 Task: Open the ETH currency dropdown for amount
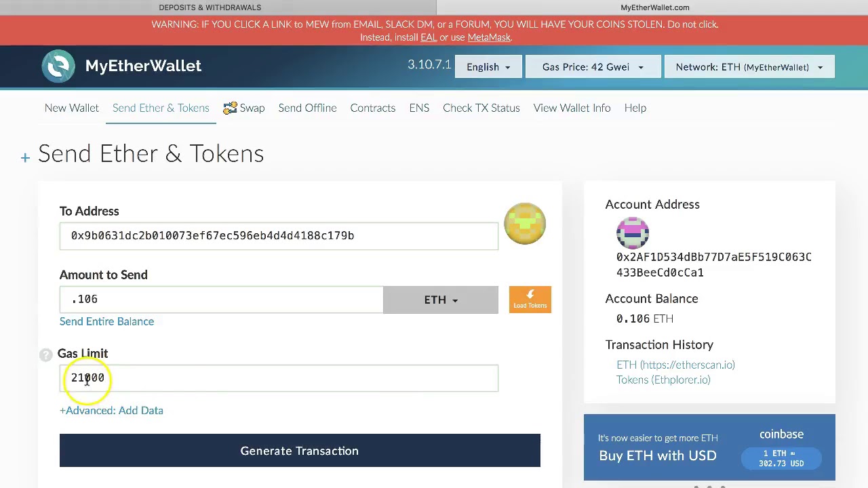[441, 300]
